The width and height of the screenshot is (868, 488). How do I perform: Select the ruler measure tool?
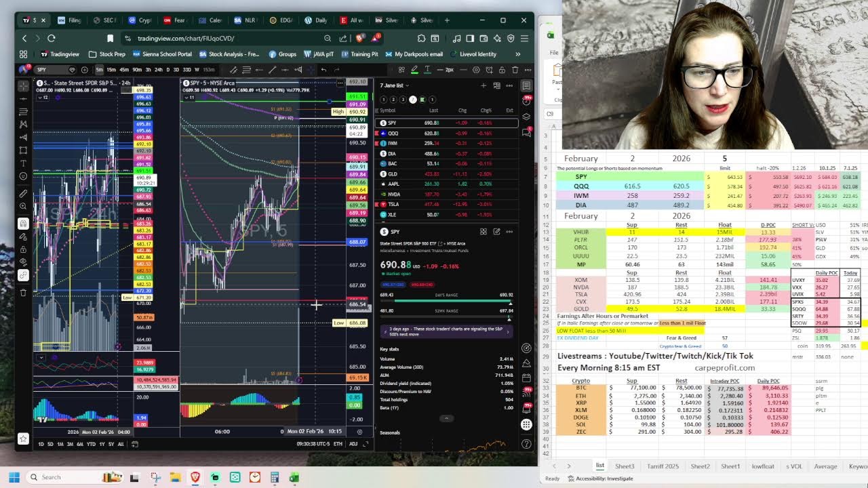23,194
